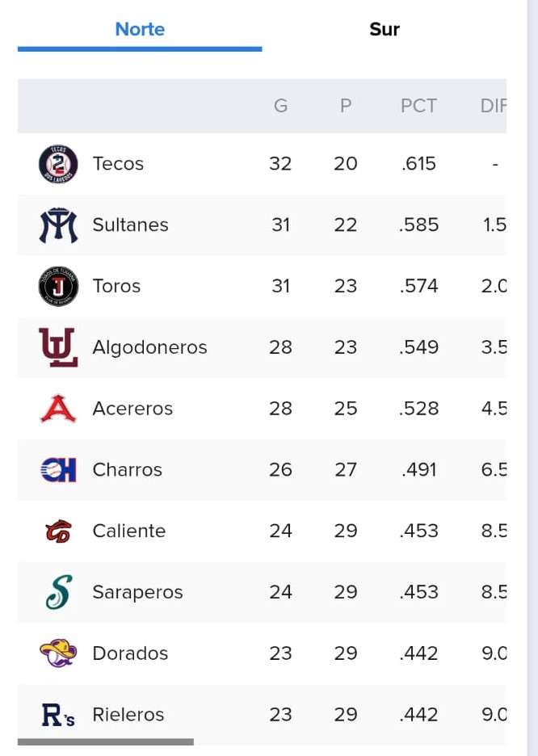Open the Tecos team name link
Screen dimensions: 538x756
point(118,164)
